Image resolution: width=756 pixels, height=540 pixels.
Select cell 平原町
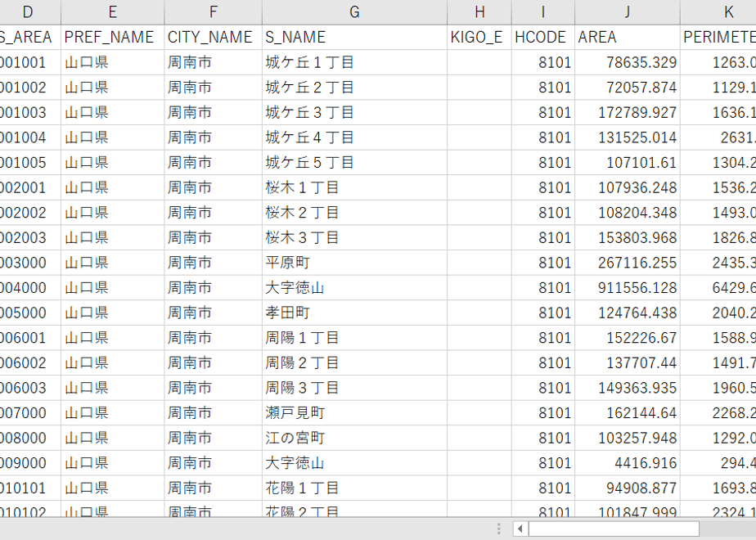(x=354, y=263)
